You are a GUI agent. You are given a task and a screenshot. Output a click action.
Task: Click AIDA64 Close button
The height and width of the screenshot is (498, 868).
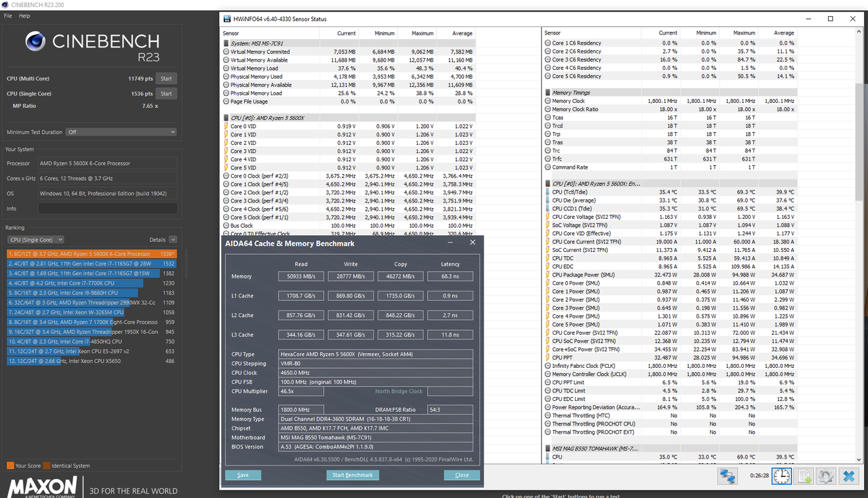pyautogui.click(x=462, y=475)
